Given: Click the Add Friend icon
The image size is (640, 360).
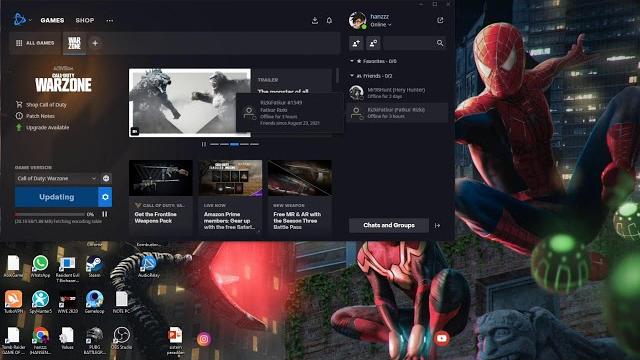Looking at the screenshot, I should click(356, 43).
